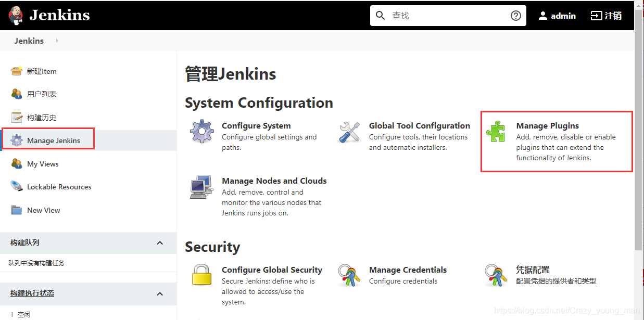Viewport: 644px width, 320px height.
Task: Click the Jenkins breadcrumb link
Action: point(29,41)
